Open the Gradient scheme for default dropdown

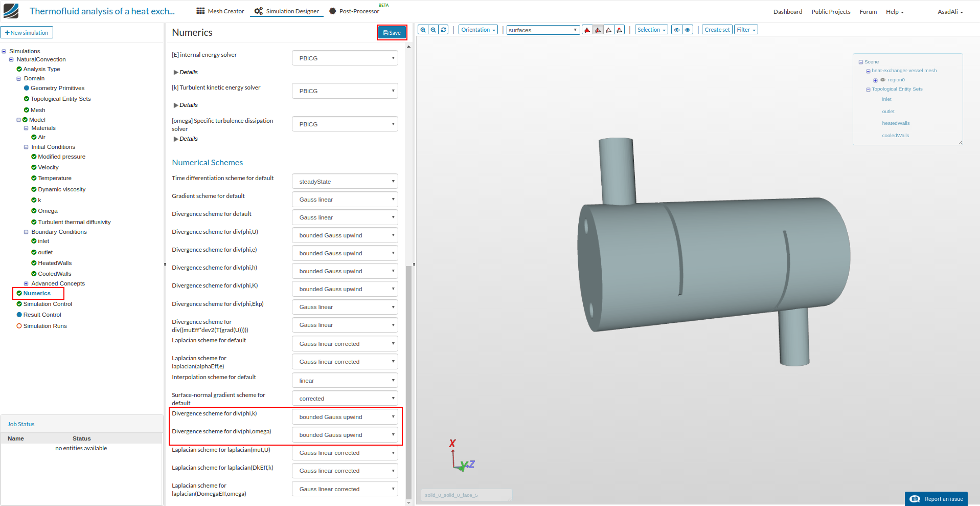(x=345, y=200)
